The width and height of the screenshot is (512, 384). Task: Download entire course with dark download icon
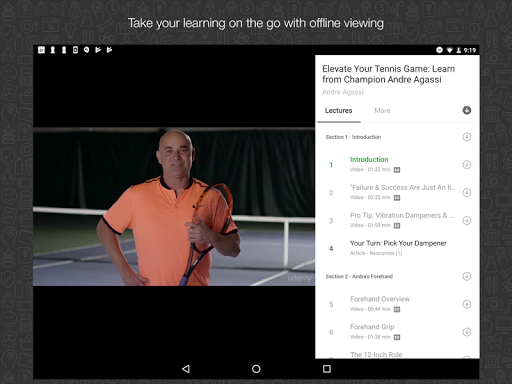(467, 110)
